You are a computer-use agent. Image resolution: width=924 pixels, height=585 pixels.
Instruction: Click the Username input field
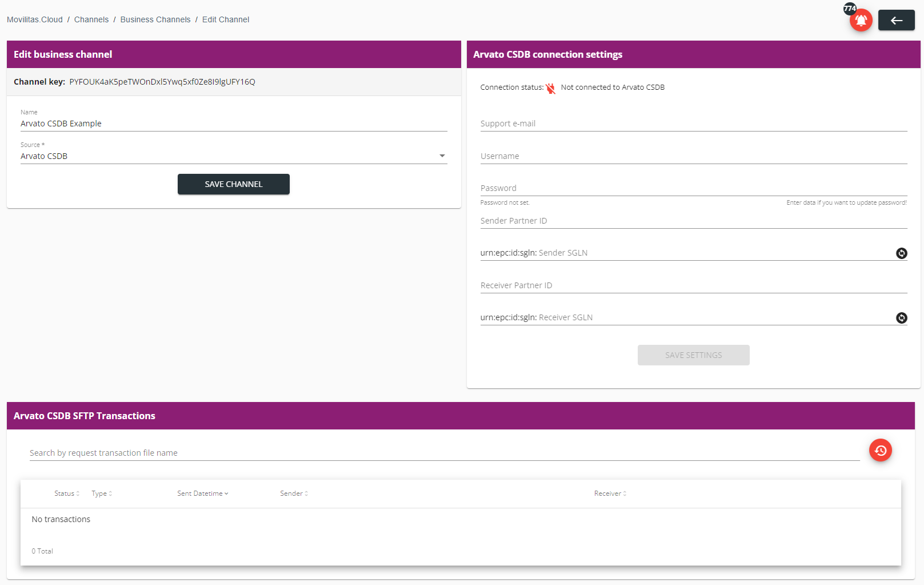click(x=694, y=156)
